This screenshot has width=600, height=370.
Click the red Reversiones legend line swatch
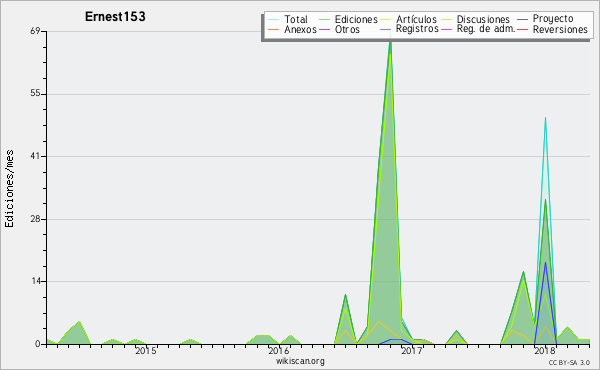tap(523, 29)
